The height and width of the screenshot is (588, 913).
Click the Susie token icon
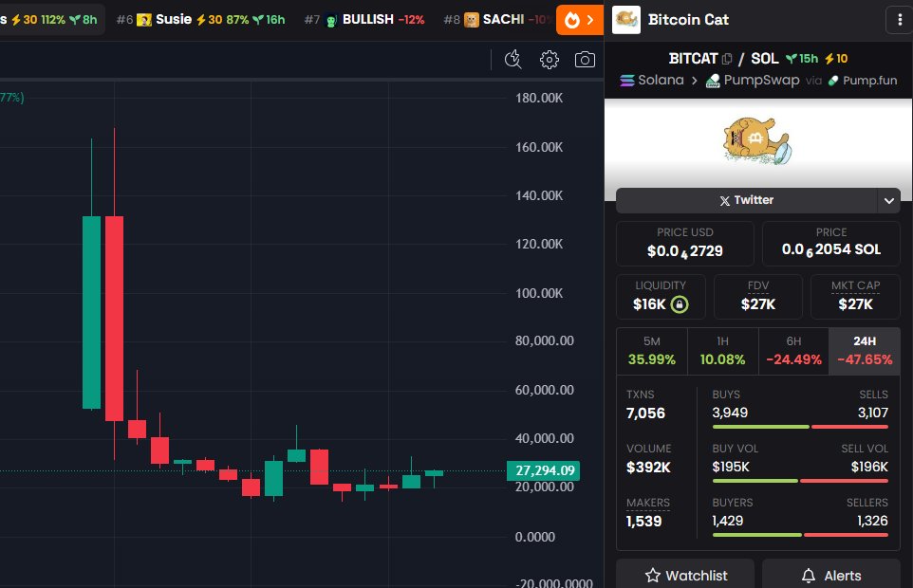click(144, 20)
